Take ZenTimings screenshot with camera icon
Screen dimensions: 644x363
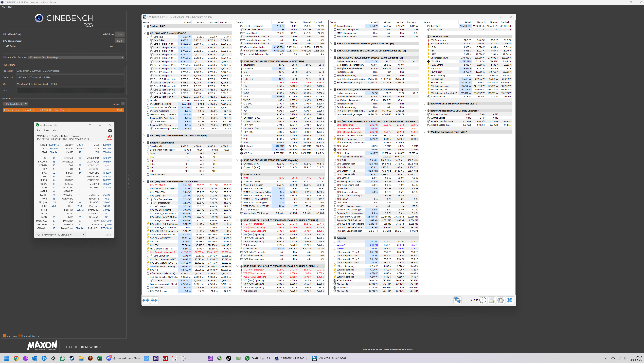click(x=110, y=131)
